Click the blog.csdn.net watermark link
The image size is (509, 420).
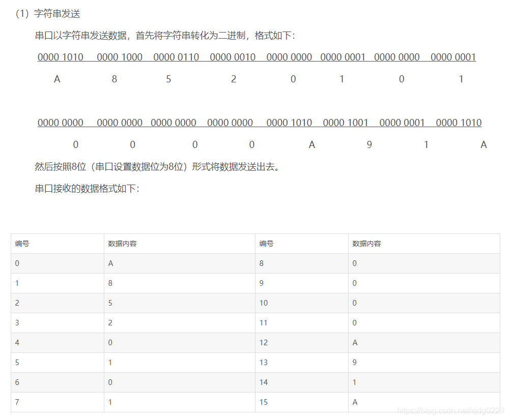pyautogui.click(x=450, y=411)
